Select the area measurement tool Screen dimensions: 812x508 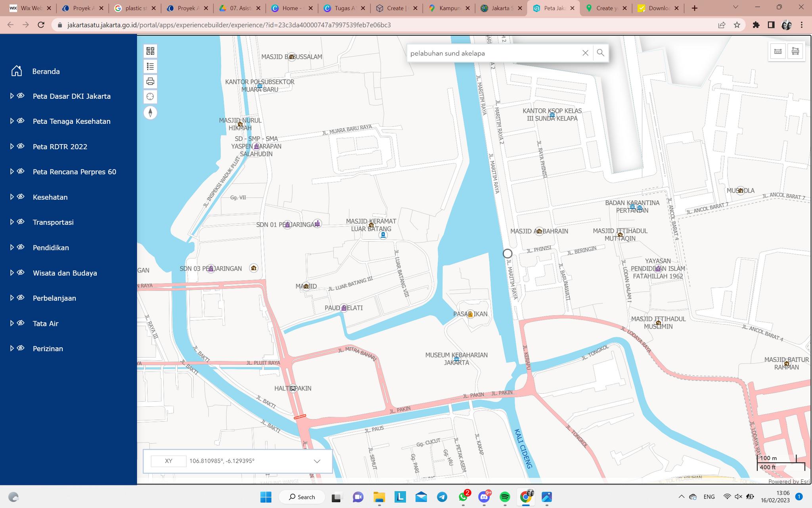[x=795, y=52]
